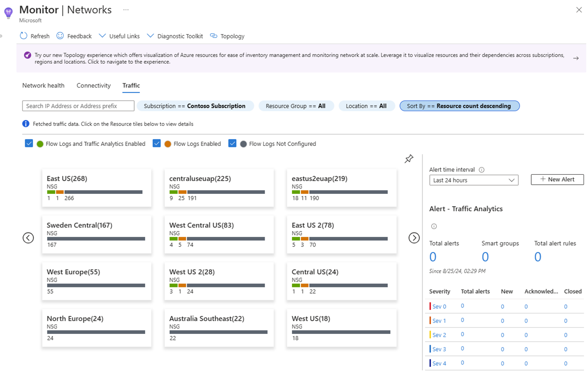Viewport: 588px width, 377px height.
Task: Select the Network health tab
Action: (x=43, y=85)
